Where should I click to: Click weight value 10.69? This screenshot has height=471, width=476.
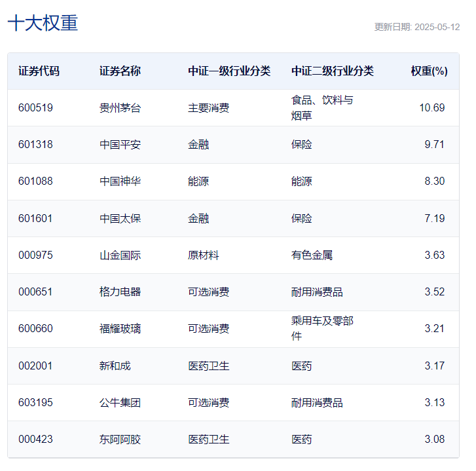coord(431,108)
